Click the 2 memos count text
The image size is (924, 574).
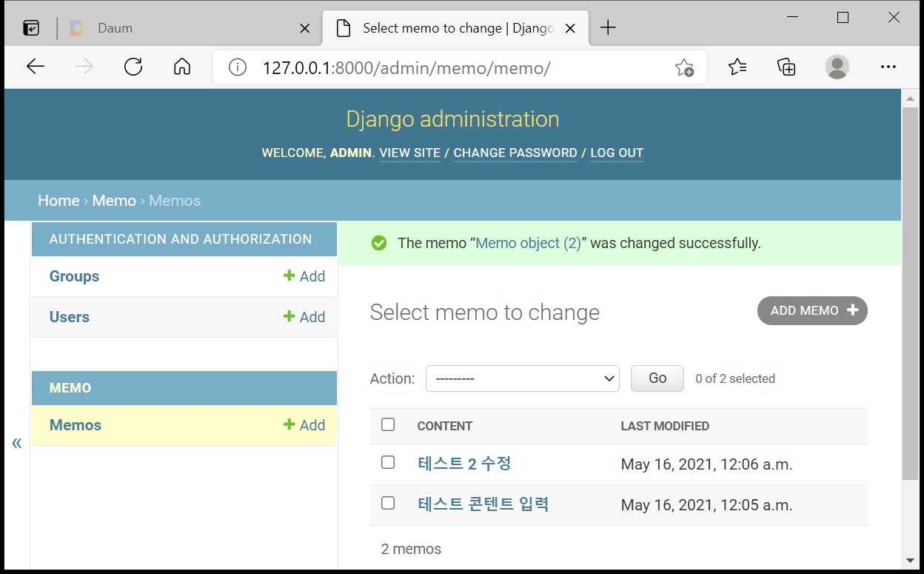point(411,549)
